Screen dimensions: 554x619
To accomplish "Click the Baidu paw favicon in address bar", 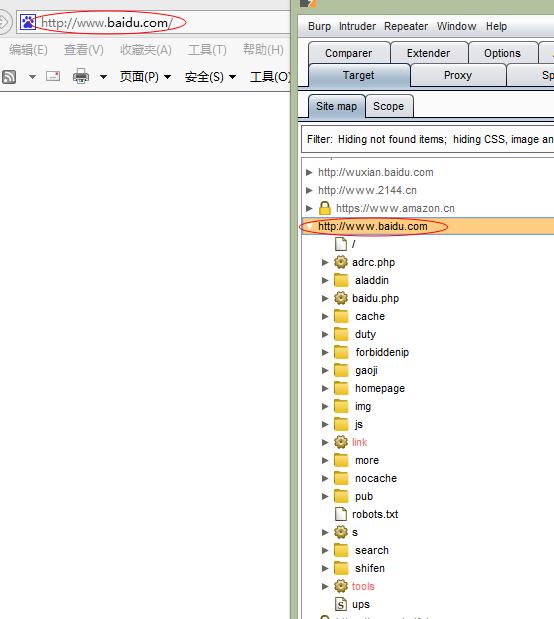I will pyautogui.click(x=28, y=22).
